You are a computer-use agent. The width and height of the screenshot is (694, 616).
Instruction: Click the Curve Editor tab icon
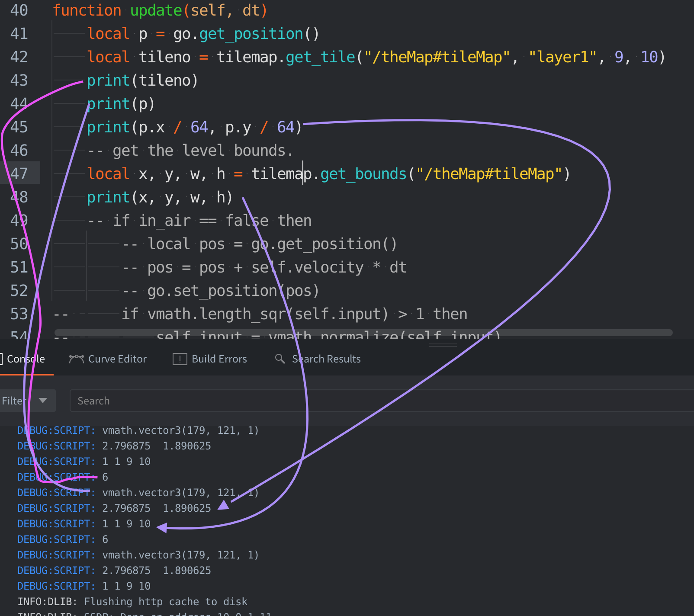(76, 359)
